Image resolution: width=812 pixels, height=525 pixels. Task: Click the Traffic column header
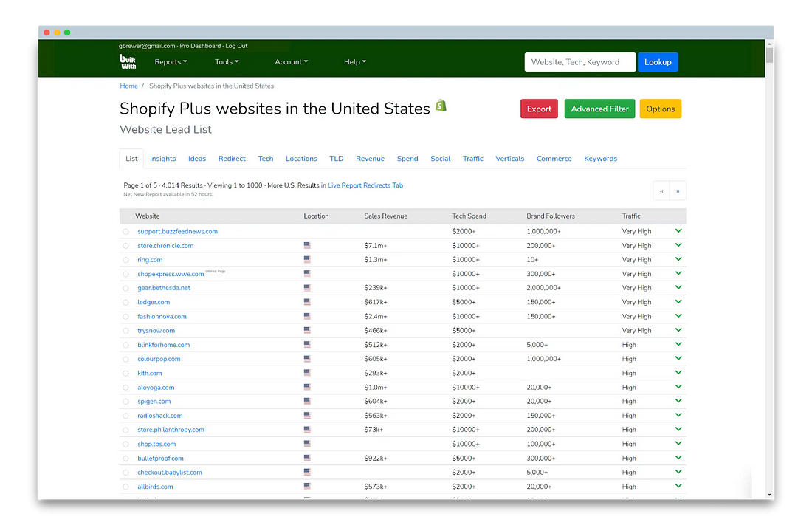[x=631, y=216]
